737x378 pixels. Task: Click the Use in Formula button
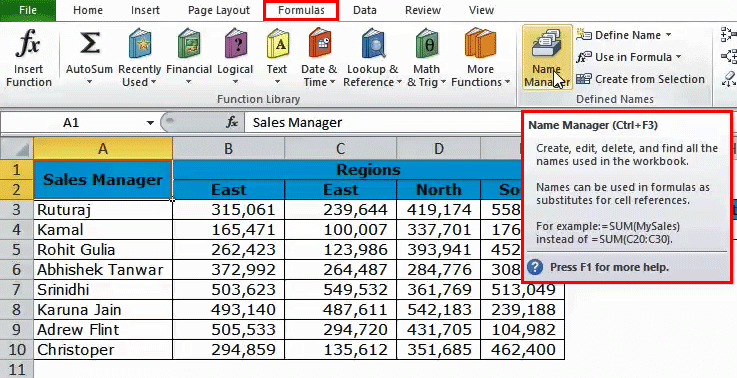tap(629, 57)
